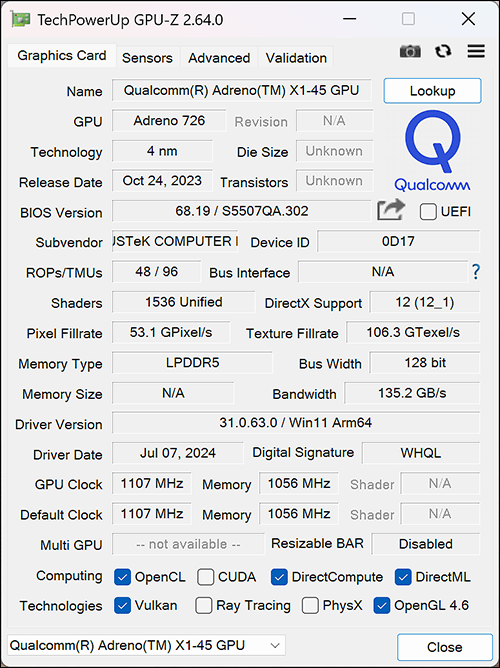This screenshot has width=500, height=668.
Task: Click the Lookup button
Action: (x=432, y=91)
